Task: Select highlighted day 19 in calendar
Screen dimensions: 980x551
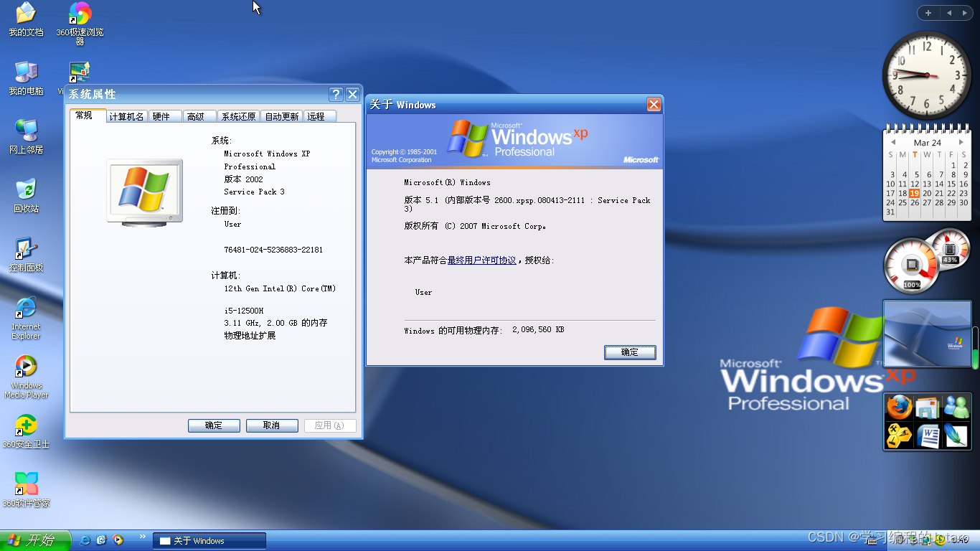Action: pyautogui.click(x=914, y=194)
